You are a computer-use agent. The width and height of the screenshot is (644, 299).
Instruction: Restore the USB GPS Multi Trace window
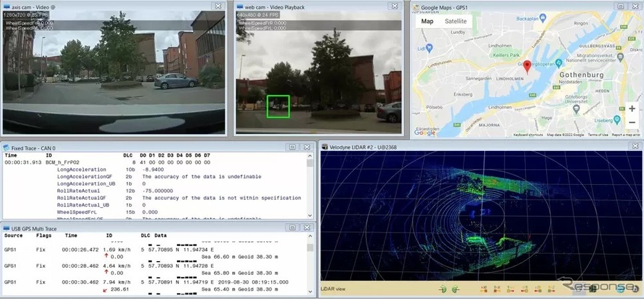pyautogui.click(x=292, y=227)
